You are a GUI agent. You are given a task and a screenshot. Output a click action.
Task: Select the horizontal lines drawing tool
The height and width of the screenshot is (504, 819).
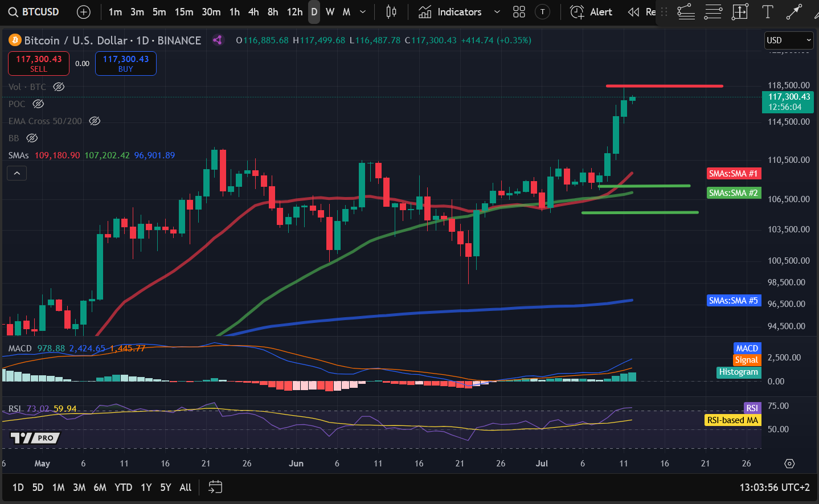pyautogui.click(x=713, y=12)
